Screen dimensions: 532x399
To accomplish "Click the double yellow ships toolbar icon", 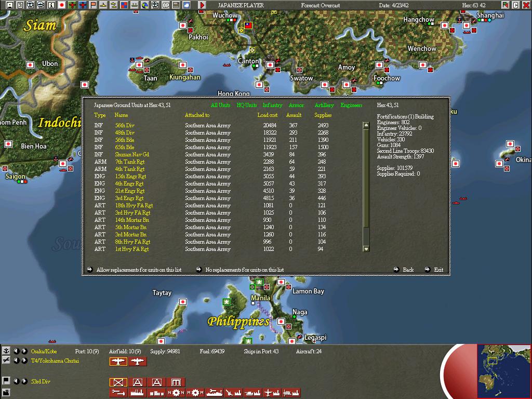I will (114, 5).
